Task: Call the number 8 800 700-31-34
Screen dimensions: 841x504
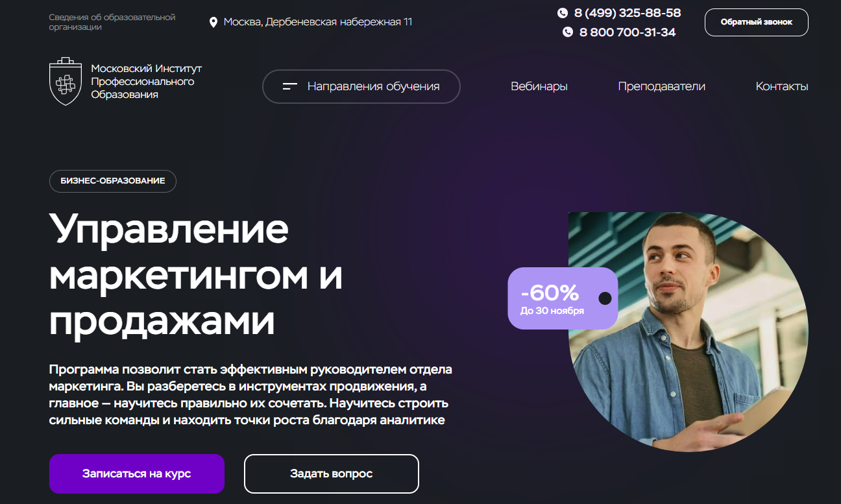Action: [628, 32]
